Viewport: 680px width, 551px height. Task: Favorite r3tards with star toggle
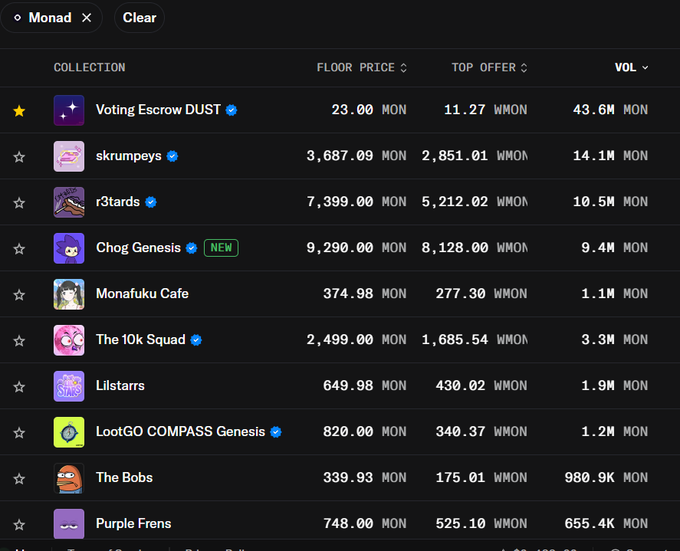[19, 203]
